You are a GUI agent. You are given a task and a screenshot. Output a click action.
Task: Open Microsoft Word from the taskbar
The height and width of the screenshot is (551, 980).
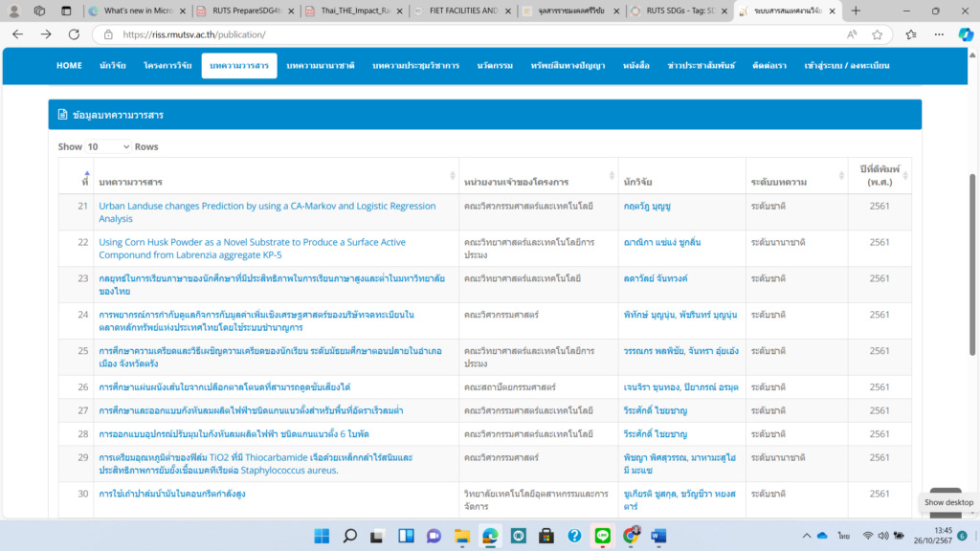tap(658, 536)
